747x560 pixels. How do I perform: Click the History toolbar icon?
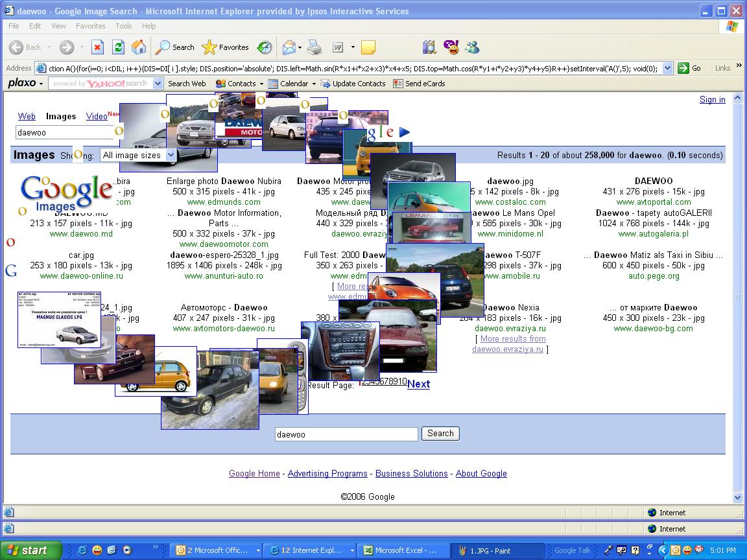pos(265,47)
